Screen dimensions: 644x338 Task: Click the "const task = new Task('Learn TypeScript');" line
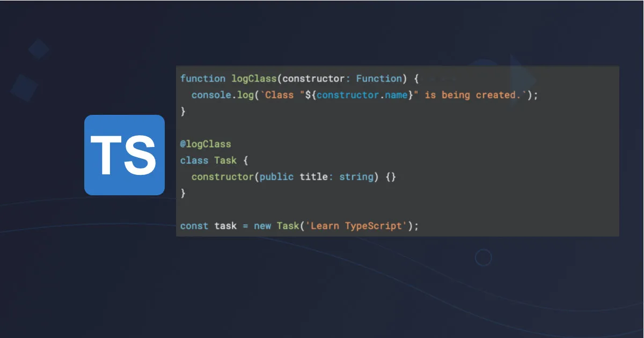tap(299, 226)
